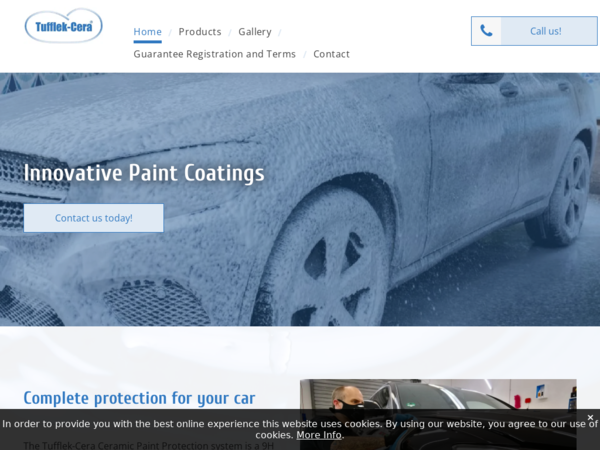Click the Innovative Paint Coatings headline
This screenshot has width=600, height=450.
click(x=144, y=173)
